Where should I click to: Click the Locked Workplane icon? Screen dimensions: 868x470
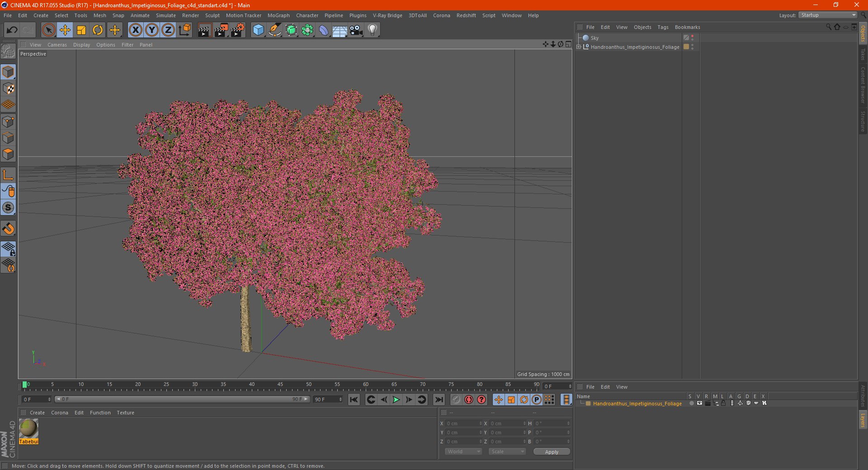pos(8,249)
